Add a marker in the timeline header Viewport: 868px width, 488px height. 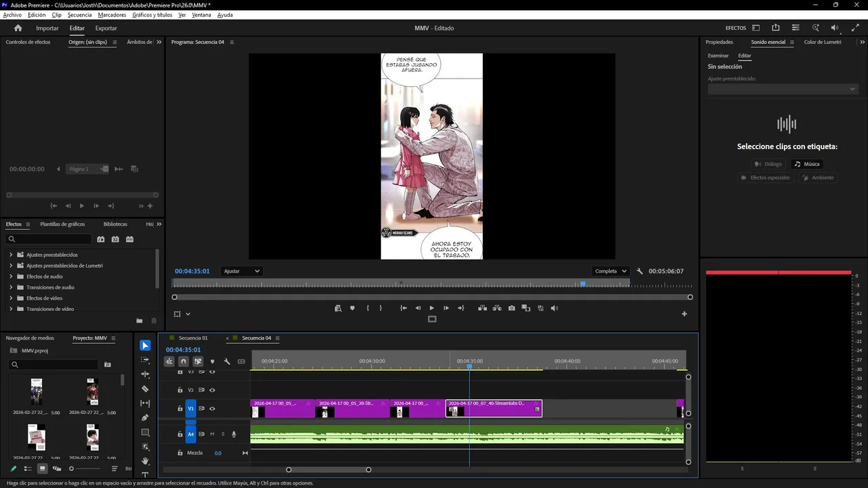click(x=212, y=362)
